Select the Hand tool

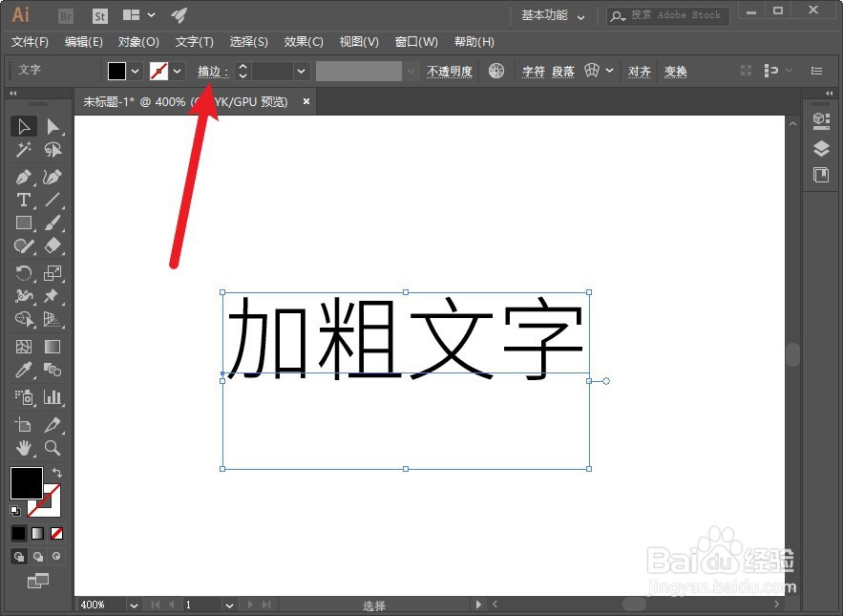[24, 448]
